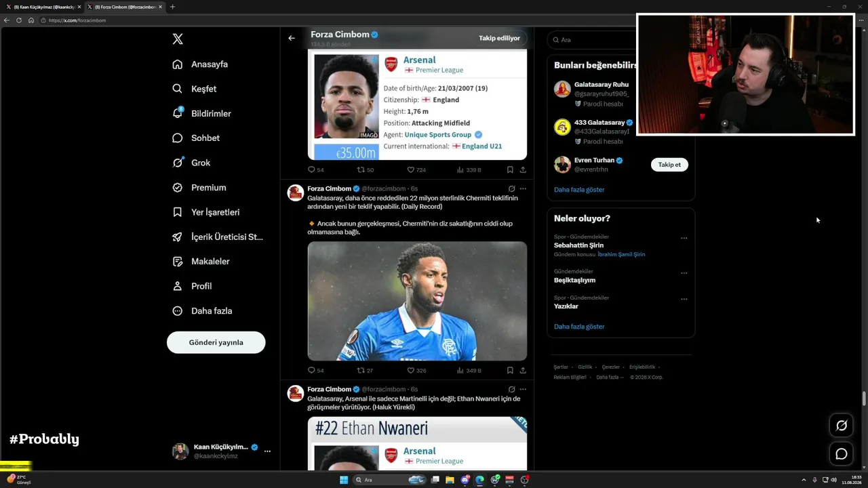Reply to the post with 724 likes
This screenshot has height=488, width=868.
(x=316, y=169)
